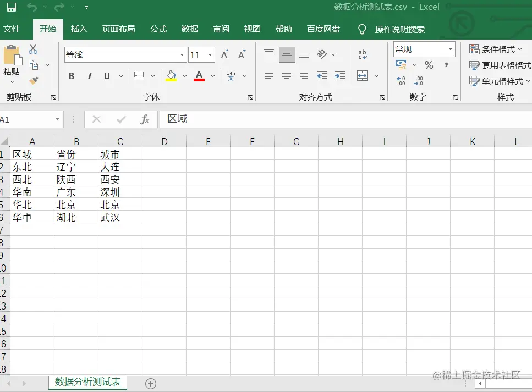532x392 pixels.
Task: Expand the fill color arrow
Action: coord(185,76)
